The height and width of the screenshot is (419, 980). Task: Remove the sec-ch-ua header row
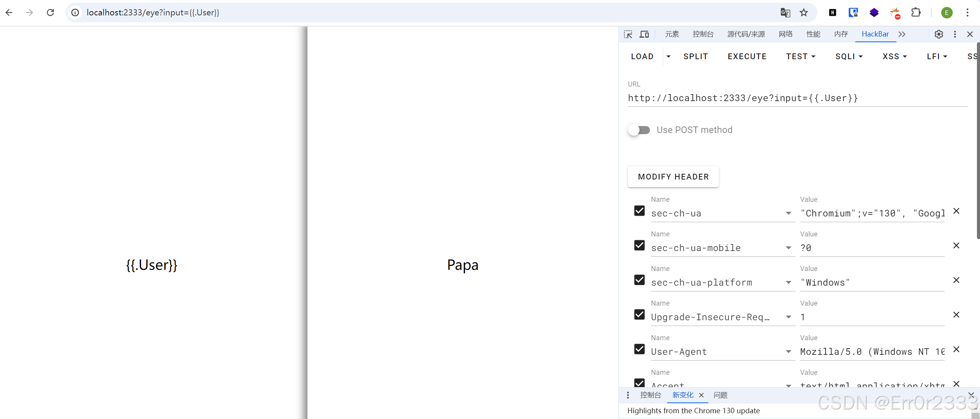tap(956, 211)
